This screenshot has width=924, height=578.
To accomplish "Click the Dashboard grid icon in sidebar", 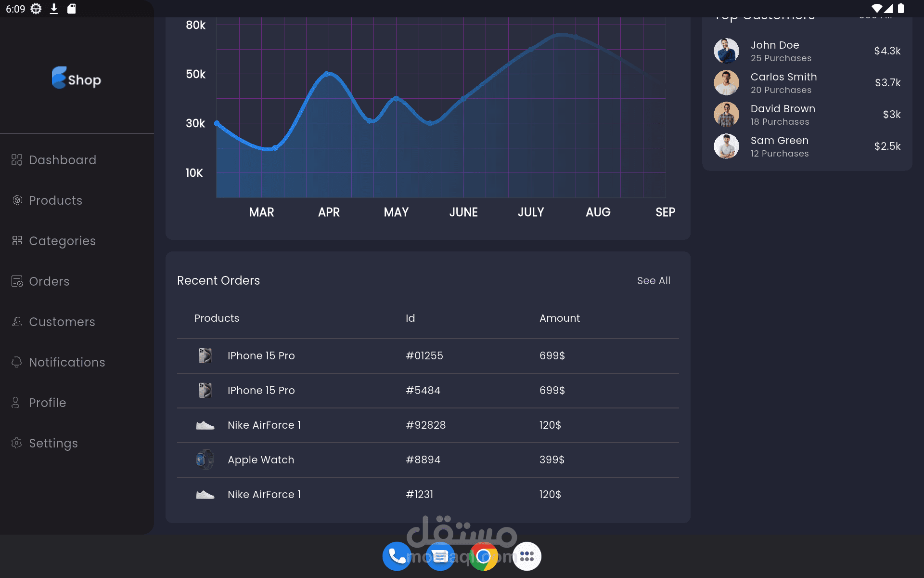I will 17,160.
